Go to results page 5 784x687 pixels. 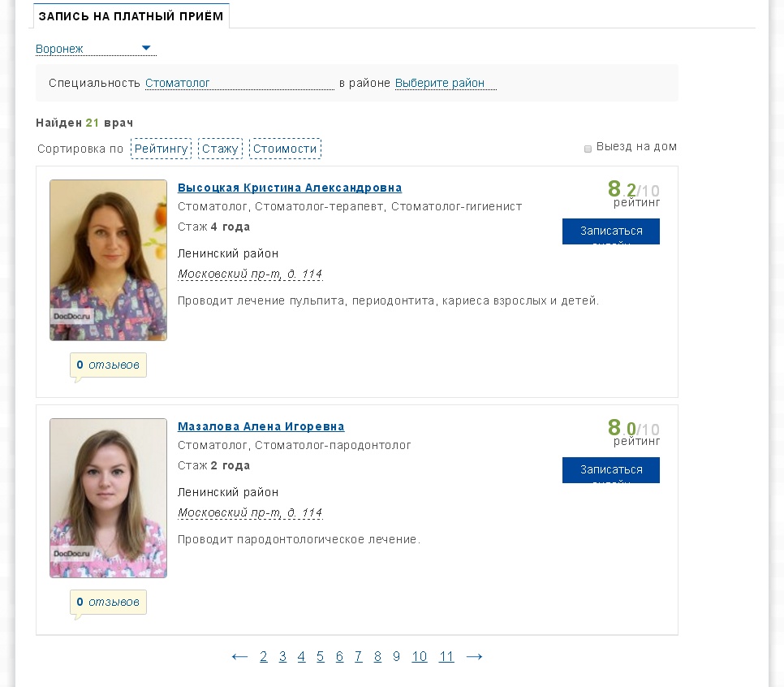(x=320, y=656)
